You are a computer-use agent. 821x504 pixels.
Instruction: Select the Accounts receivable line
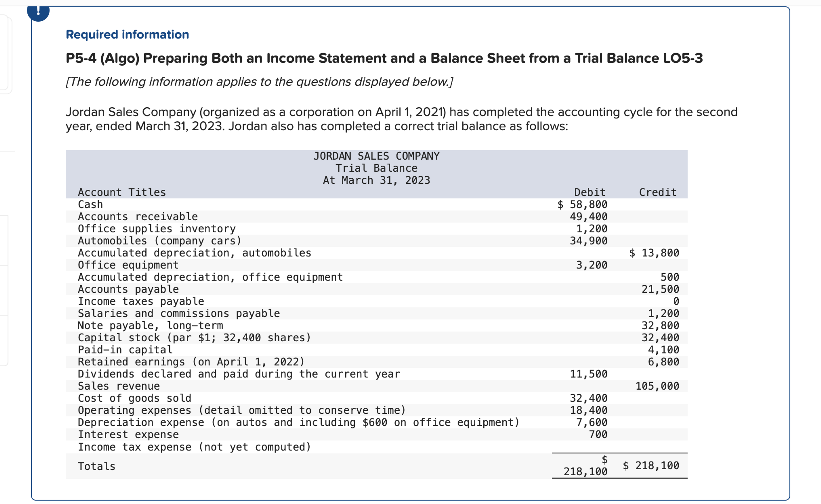(x=138, y=216)
